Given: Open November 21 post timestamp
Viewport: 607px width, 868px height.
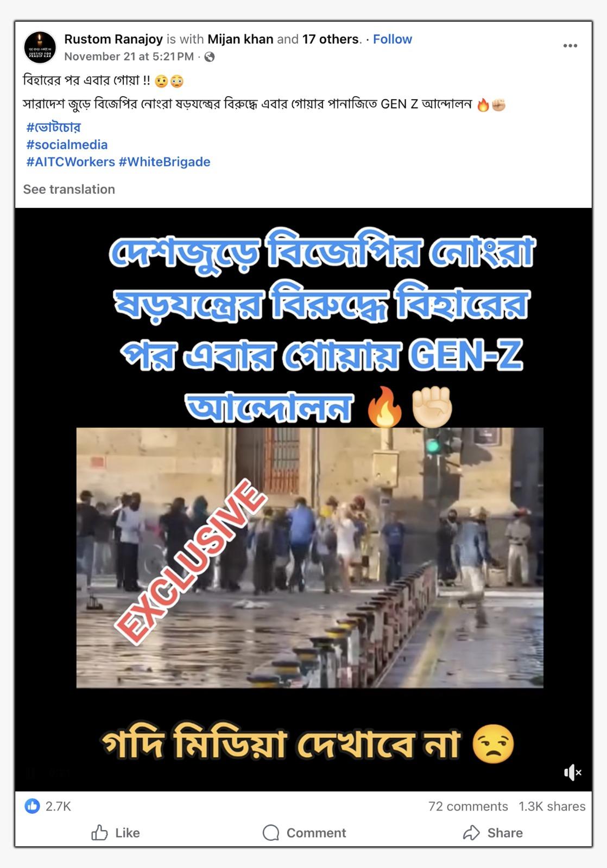Looking at the screenshot, I should tap(129, 56).
